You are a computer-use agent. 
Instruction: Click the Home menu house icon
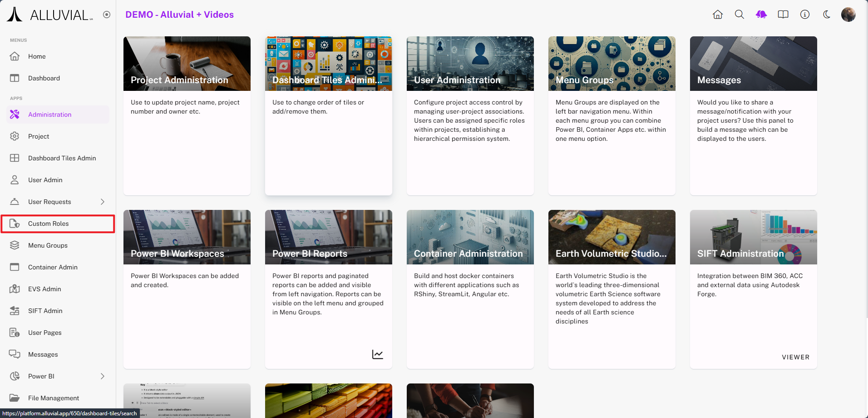(15, 56)
